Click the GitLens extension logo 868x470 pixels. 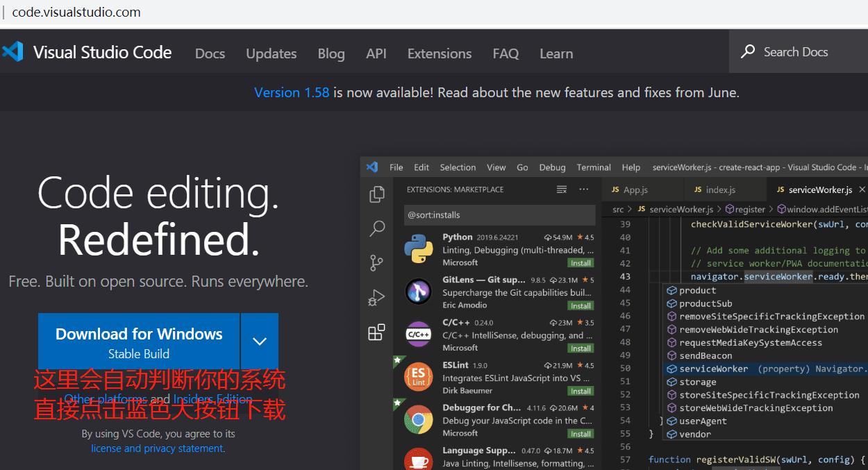(x=419, y=292)
